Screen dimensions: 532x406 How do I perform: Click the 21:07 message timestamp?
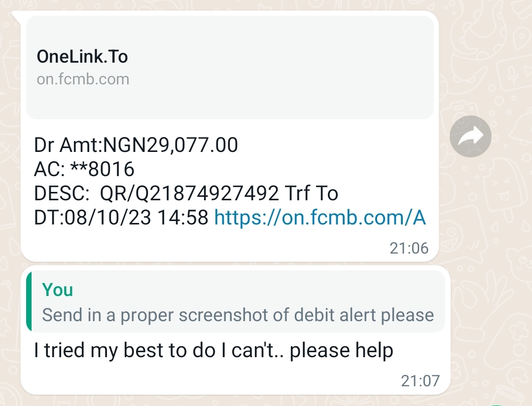[x=420, y=380]
